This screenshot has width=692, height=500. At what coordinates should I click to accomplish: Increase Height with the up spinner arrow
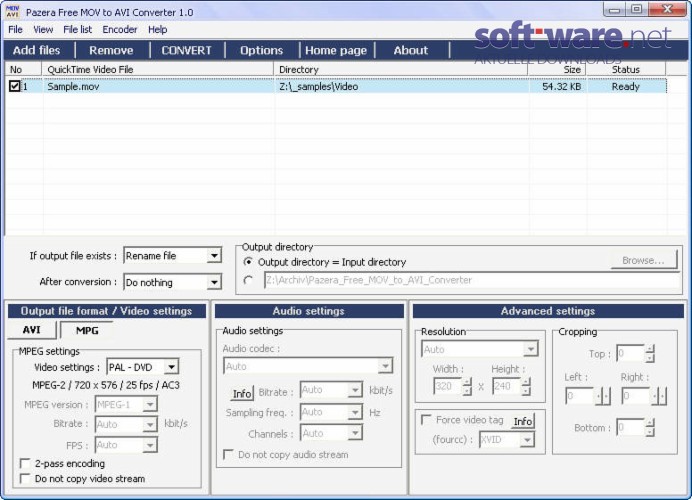click(525, 382)
